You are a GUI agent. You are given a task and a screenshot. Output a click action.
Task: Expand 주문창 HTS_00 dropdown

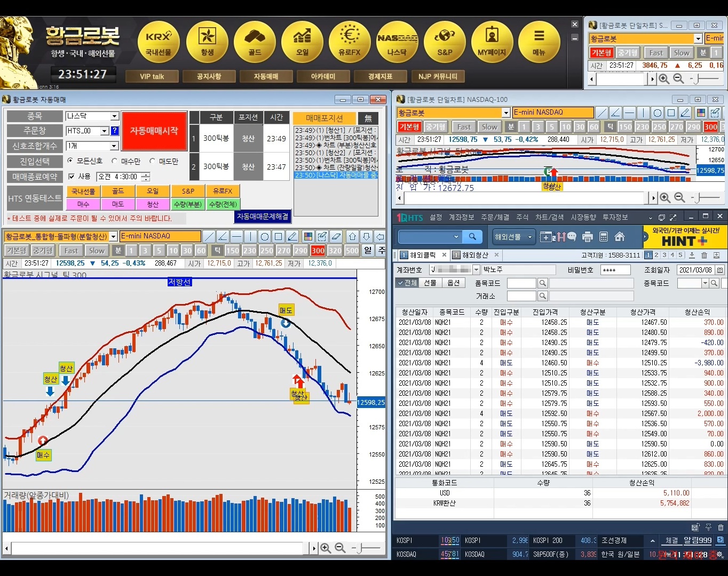(105, 131)
